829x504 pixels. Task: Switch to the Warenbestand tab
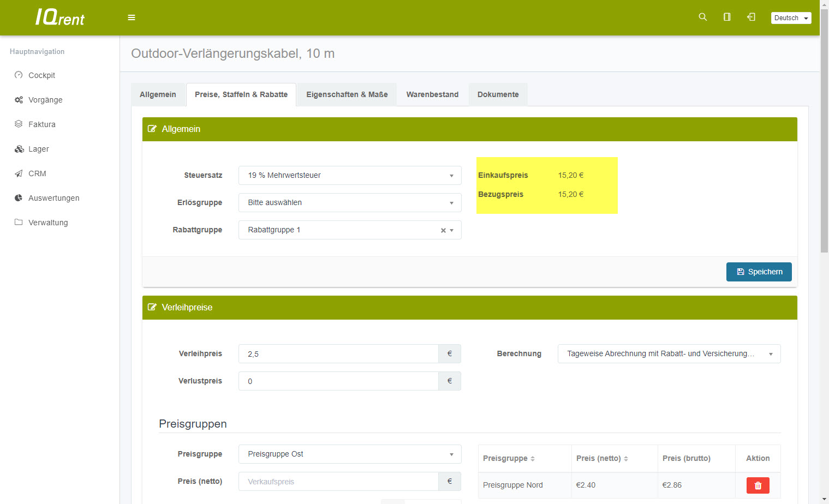click(x=432, y=94)
